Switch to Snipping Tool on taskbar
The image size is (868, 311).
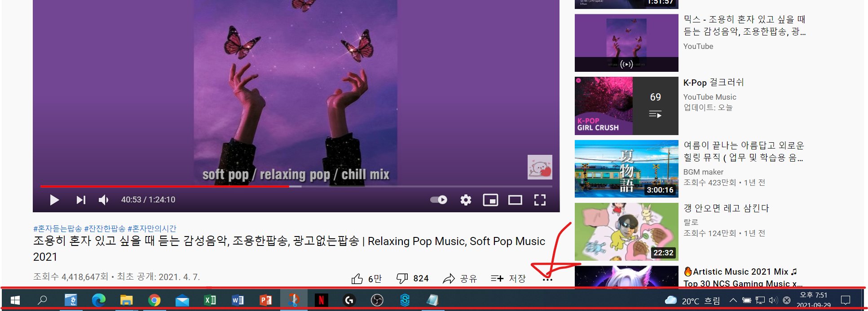(x=294, y=300)
